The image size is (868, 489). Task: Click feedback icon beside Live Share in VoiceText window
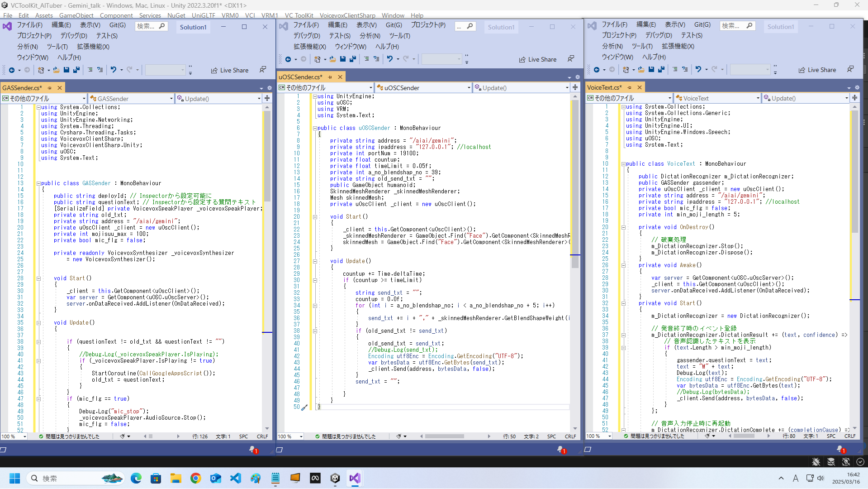pyautogui.click(x=850, y=70)
